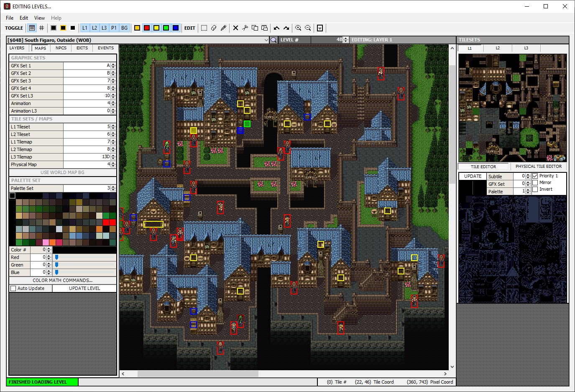Click the copy icon
The image size is (575, 392).
(255, 28)
